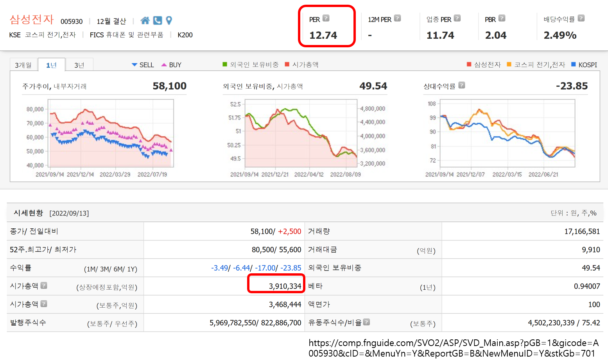
Task: Click the 외국인 보유비중 chart
Action: pos(301,133)
